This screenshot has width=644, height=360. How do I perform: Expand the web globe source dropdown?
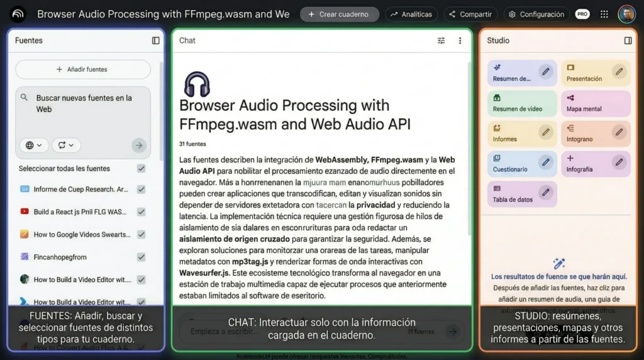pos(34,145)
